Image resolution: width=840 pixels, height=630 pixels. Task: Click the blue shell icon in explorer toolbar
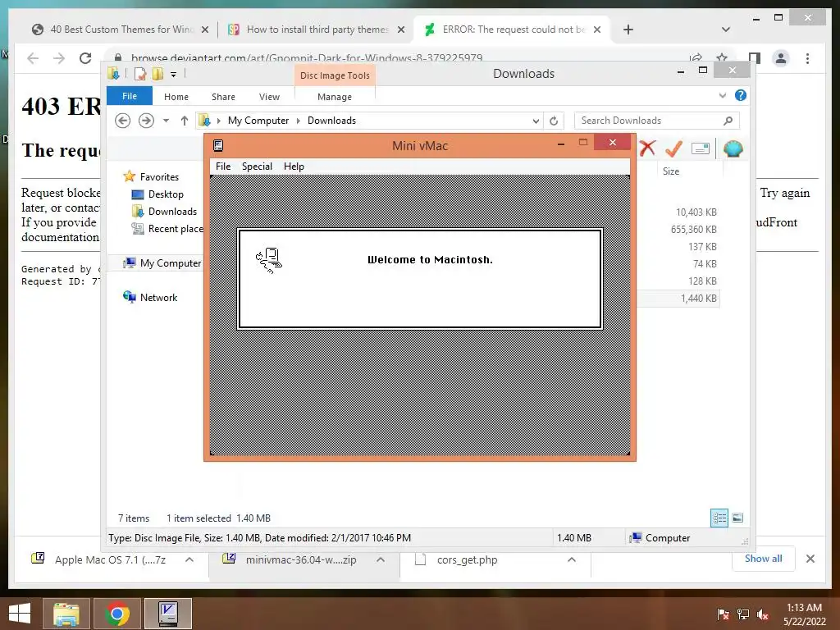733,148
